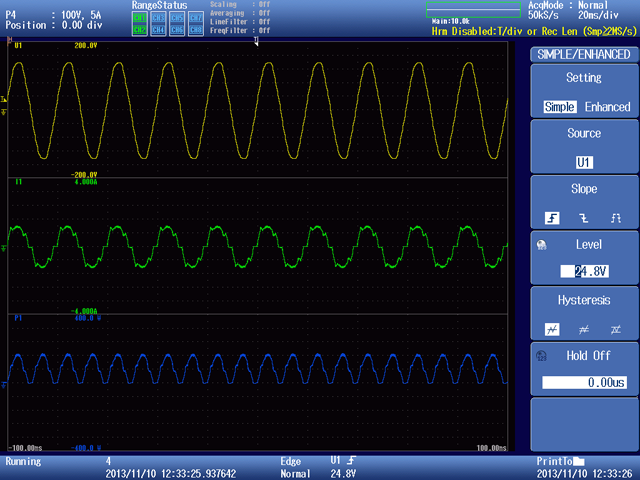Click the Level 24.8V value field

[x=584, y=271]
